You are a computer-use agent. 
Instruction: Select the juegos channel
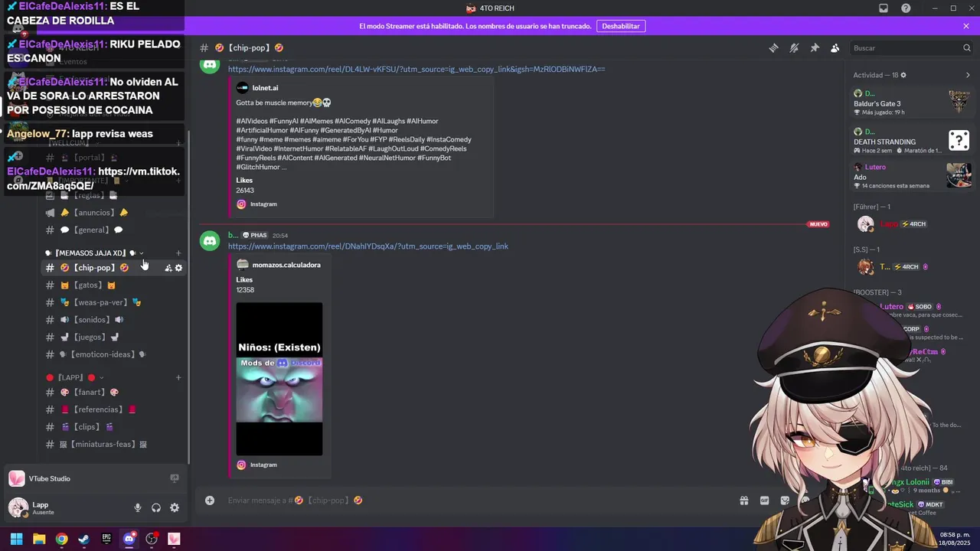click(113, 337)
